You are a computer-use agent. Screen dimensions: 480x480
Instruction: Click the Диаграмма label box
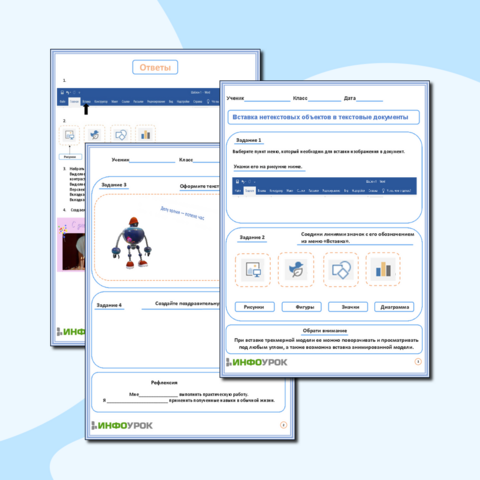394,307
